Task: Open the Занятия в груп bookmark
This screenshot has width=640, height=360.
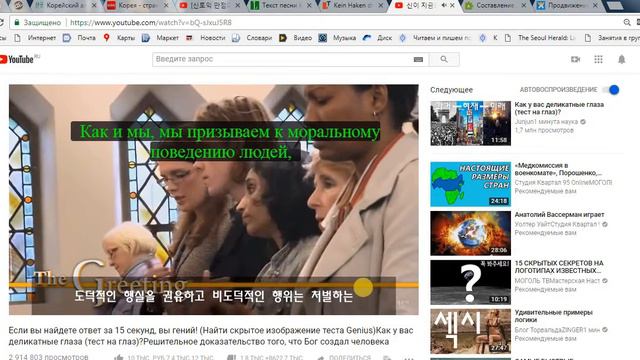Action: pos(612,38)
